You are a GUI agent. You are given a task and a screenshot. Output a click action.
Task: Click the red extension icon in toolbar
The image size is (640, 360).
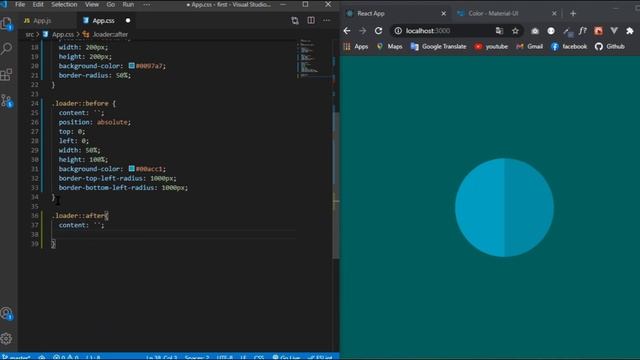click(x=598, y=31)
